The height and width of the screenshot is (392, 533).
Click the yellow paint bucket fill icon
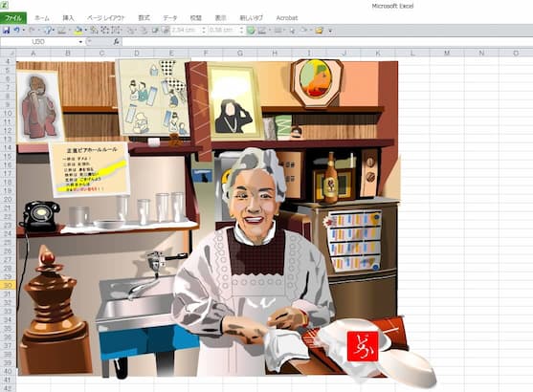click(x=78, y=31)
